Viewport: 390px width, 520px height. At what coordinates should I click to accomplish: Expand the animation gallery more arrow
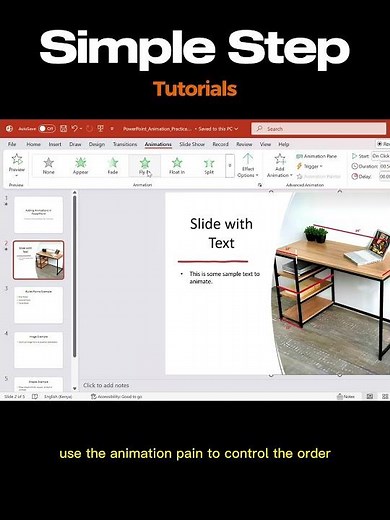click(x=230, y=166)
